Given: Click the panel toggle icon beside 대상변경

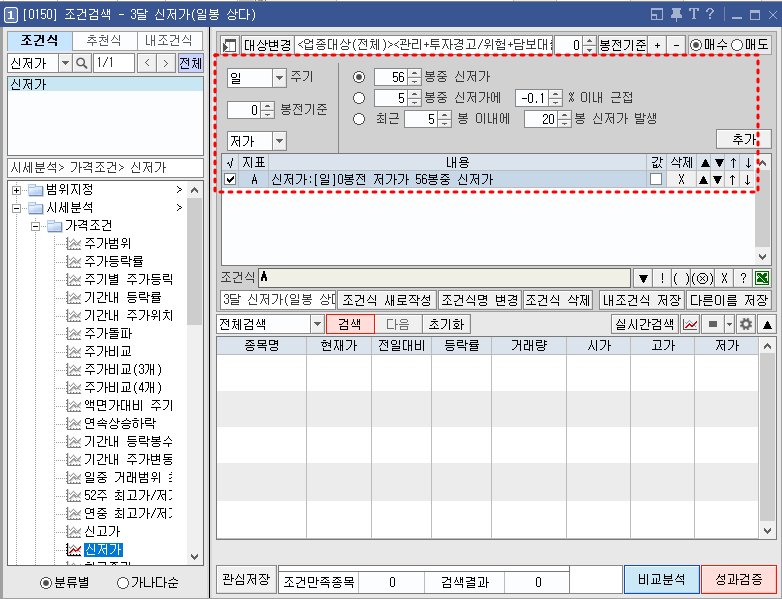Looking at the screenshot, I should click(x=229, y=45).
